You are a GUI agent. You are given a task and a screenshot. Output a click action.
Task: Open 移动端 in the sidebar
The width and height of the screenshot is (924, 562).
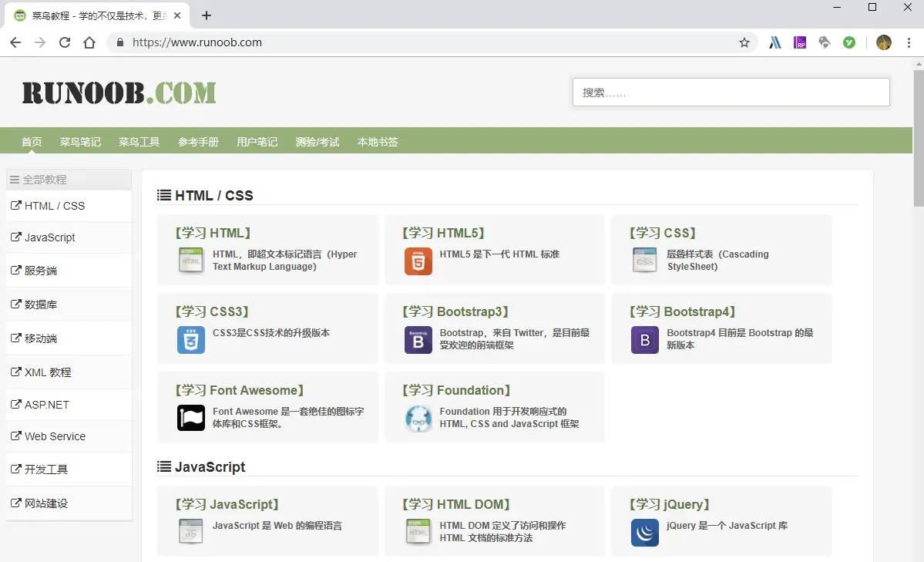point(69,338)
